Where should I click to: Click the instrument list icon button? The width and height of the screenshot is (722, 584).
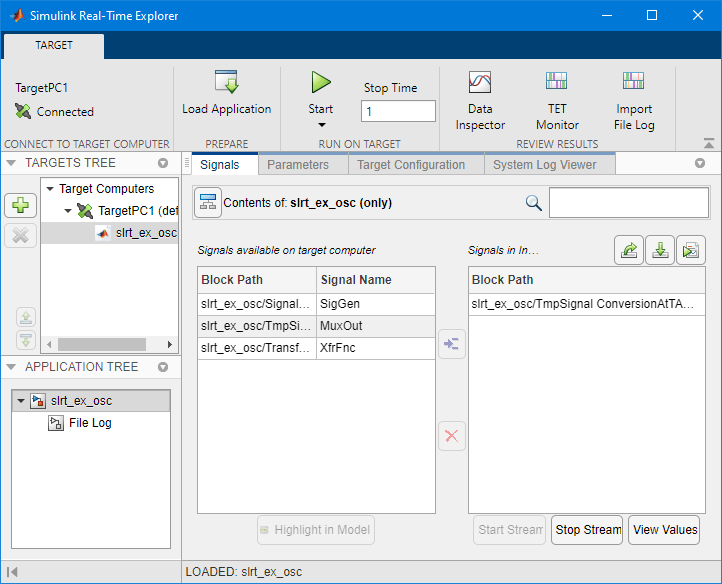[x=691, y=250]
